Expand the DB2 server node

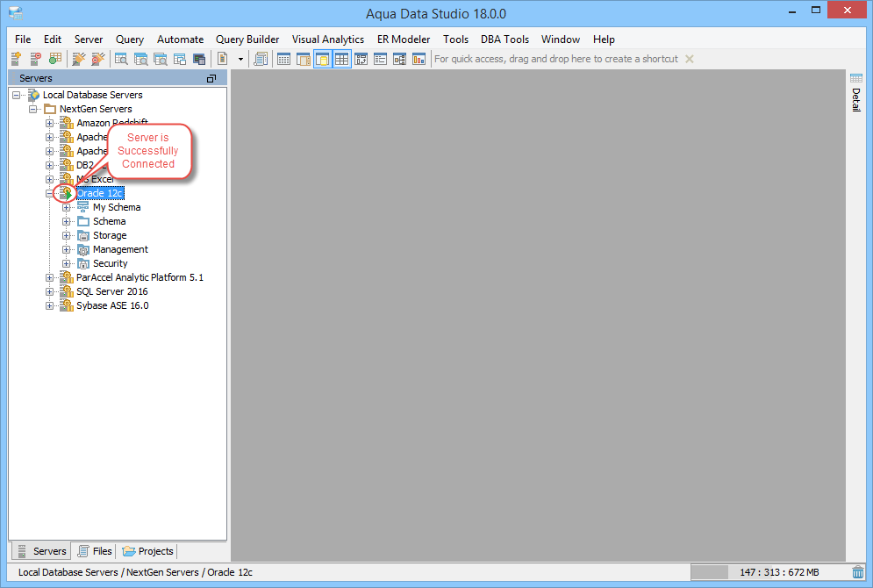click(49, 165)
